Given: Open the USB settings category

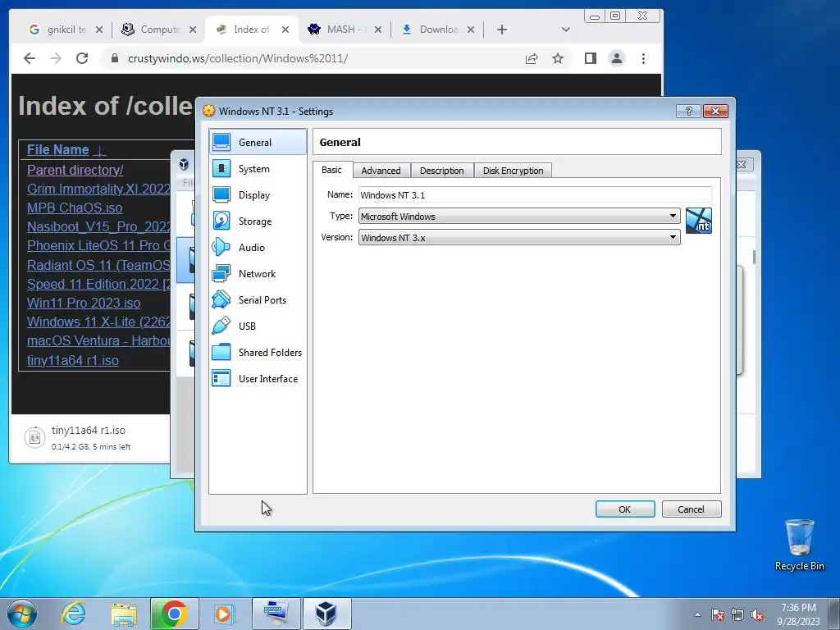Looking at the screenshot, I should click(x=258, y=326).
